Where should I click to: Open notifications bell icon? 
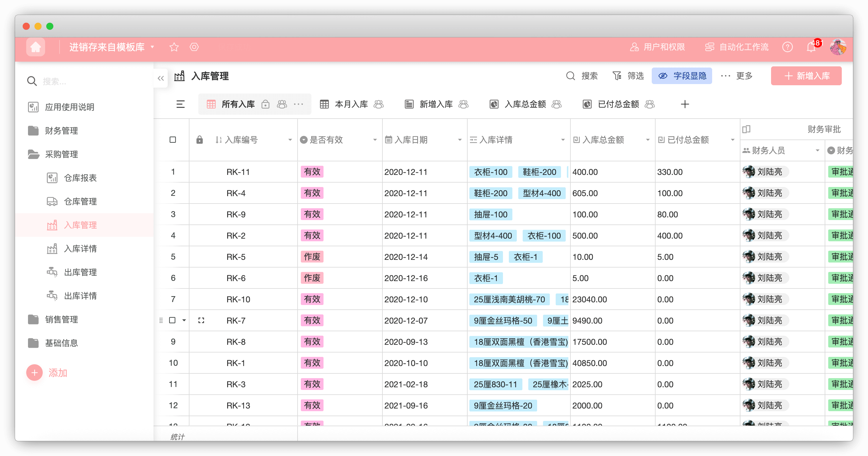tap(811, 47)
